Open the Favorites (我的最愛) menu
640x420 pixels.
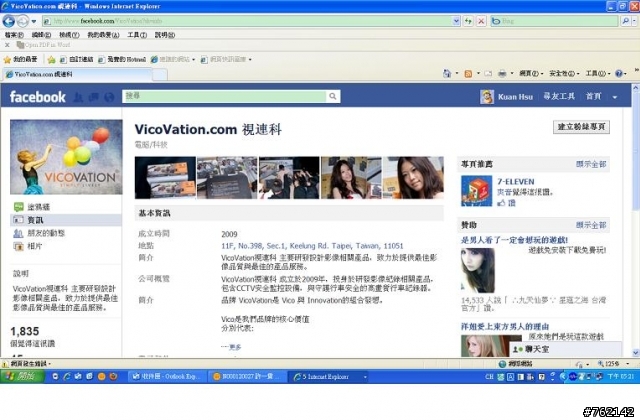[103, 35]
